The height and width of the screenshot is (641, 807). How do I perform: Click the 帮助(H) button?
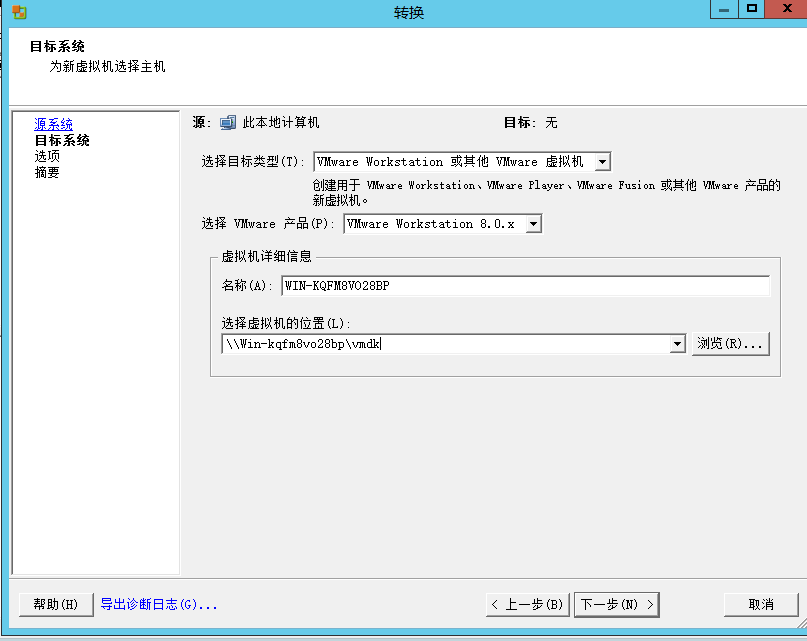coord(56,604)
